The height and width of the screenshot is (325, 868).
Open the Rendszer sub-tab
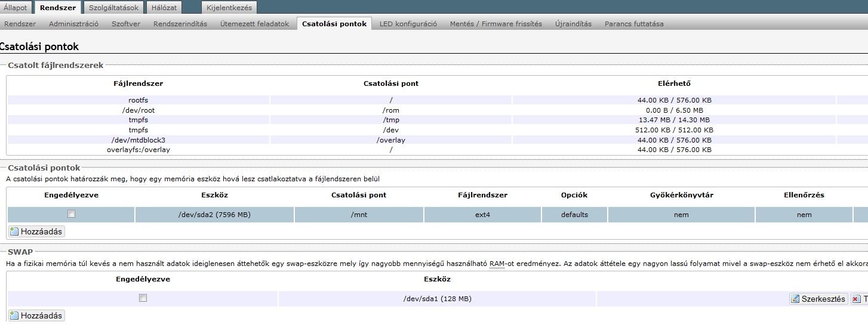click(x=20, y=24)
